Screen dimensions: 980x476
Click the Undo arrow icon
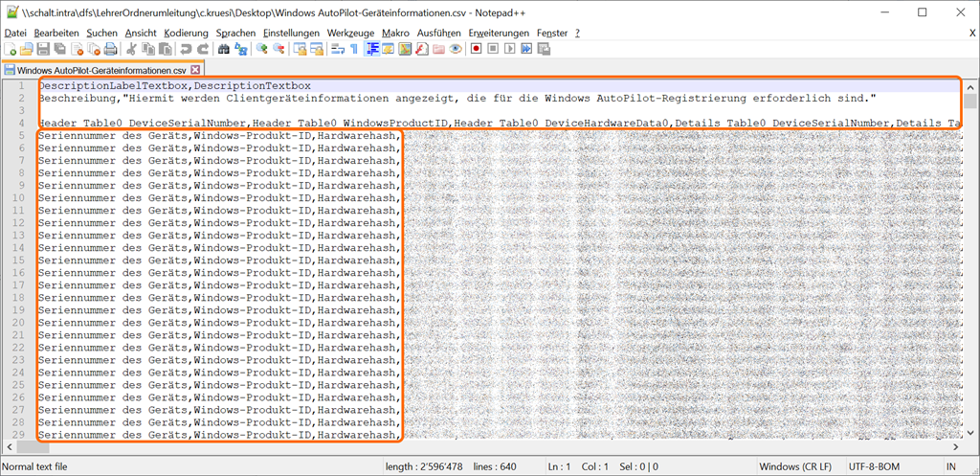coord(186,49)
